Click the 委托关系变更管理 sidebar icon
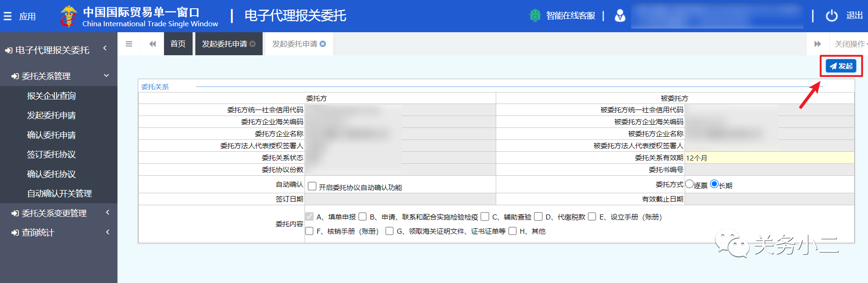Viewport: 868px width, 283px height. pos(15,213)
